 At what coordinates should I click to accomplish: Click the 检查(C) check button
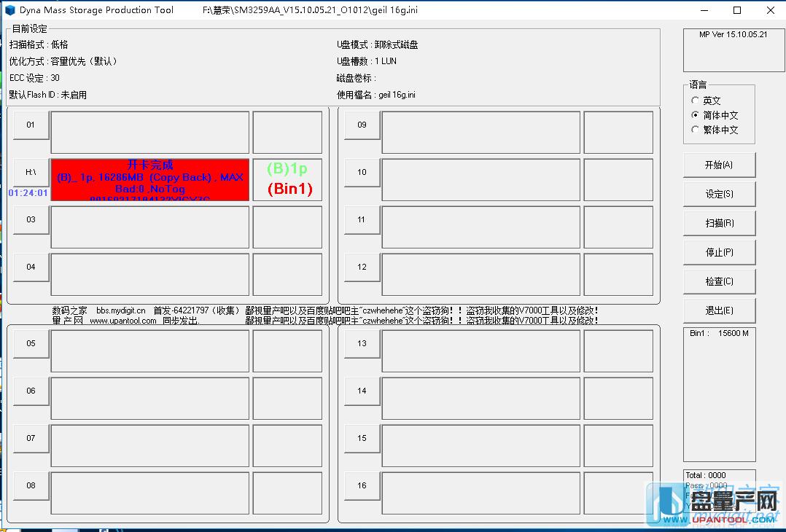[x=719, y=281]
